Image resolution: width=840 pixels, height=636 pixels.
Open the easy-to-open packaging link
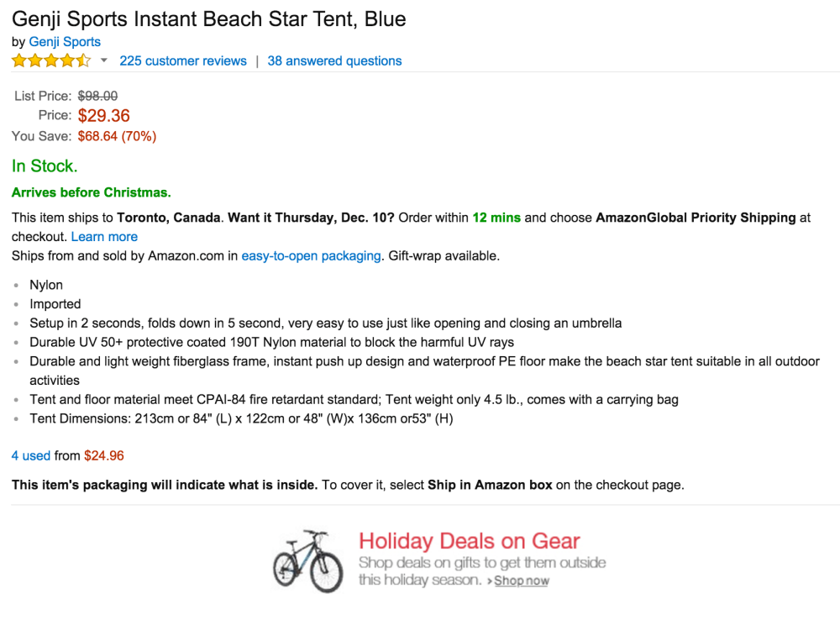tap(311, 255)
